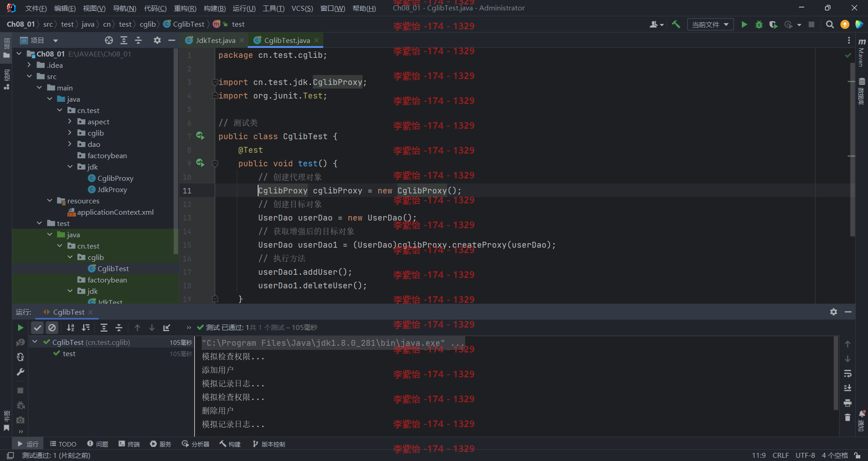Image resolution: width=868 pixels, height=461 pixels.
Task: Collapse the src folder
Action: pos(29,76)
